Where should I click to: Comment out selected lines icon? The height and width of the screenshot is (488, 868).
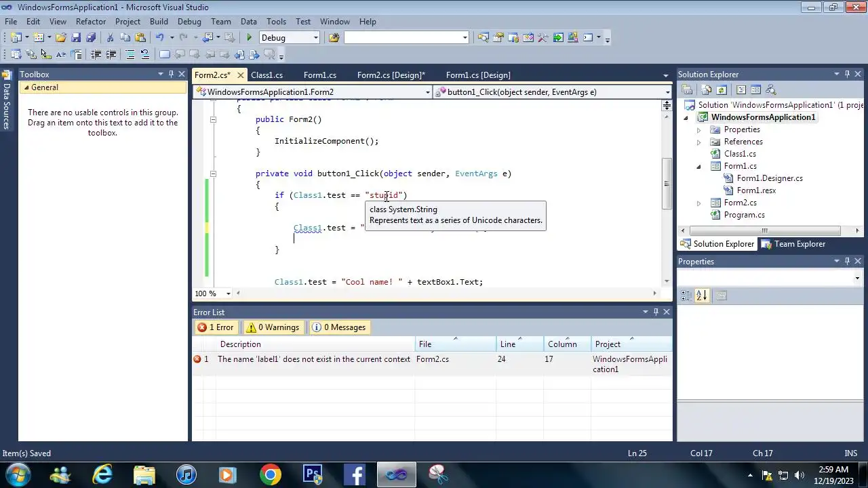point(130,54)
